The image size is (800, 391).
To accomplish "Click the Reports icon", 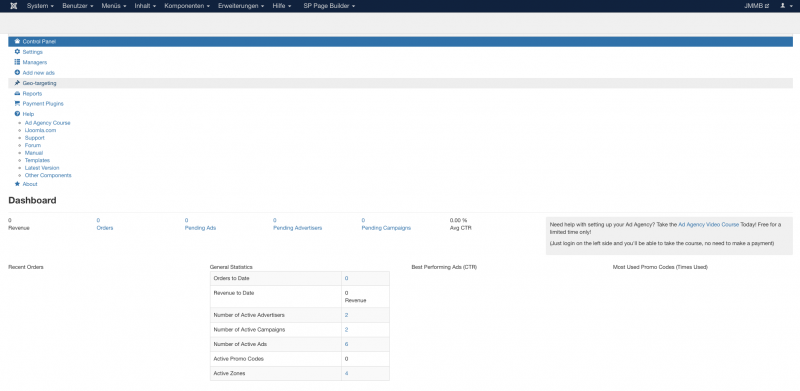I will pos(17,93).
